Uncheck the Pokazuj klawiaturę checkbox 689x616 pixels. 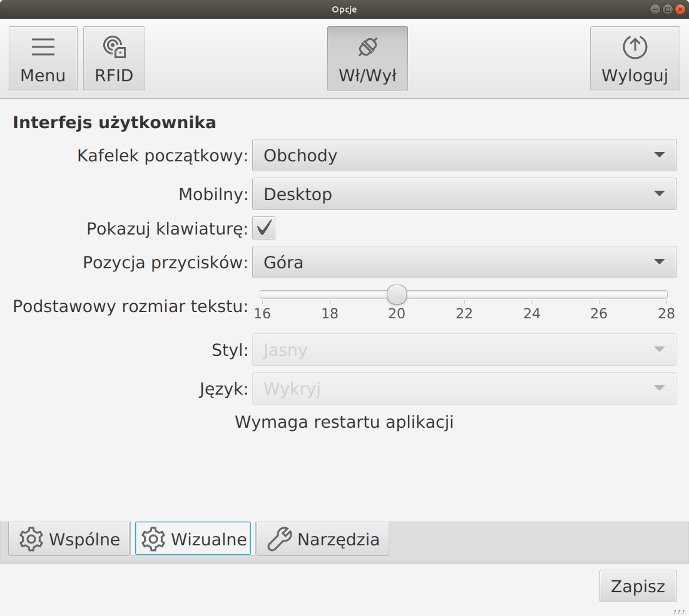(x=264, y=229)
